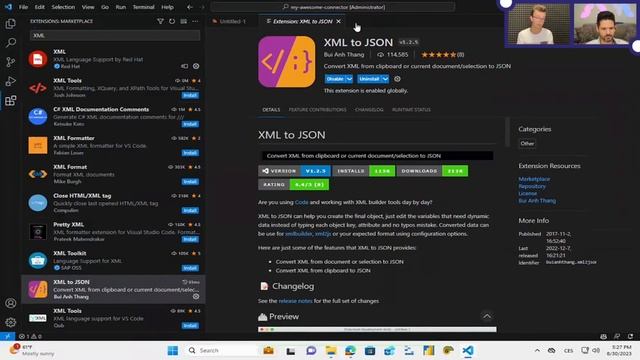The height and width of the screenshot is (360, 640).
Task: Switch to the Feature Contributions tab
Action: pyautogui.click(x=317, y=110)
